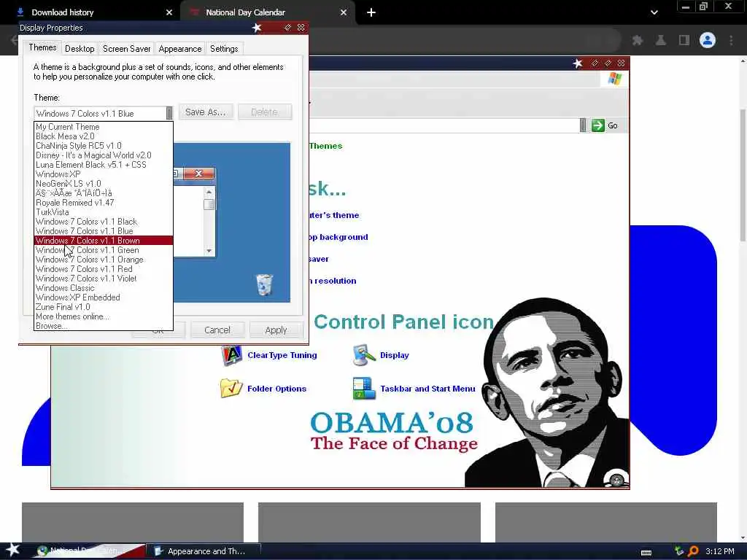The image size is (747, 560).
Task: Pick Black Mesa v2.0 theme
Action: tap(104, 136)
